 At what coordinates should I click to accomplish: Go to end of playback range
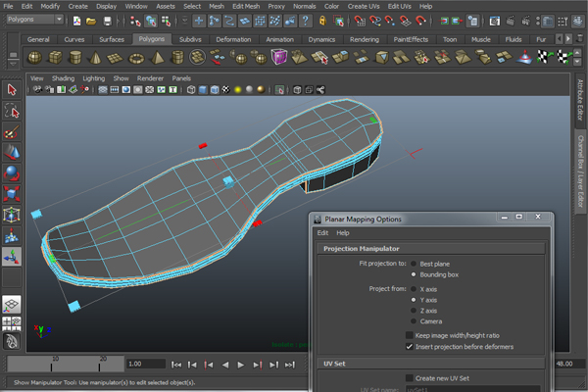[290, 365]
